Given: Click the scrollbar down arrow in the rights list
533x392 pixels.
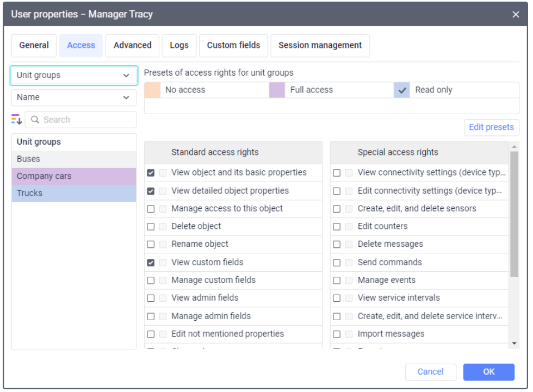Looking at the screenshot, I should 515,343.
